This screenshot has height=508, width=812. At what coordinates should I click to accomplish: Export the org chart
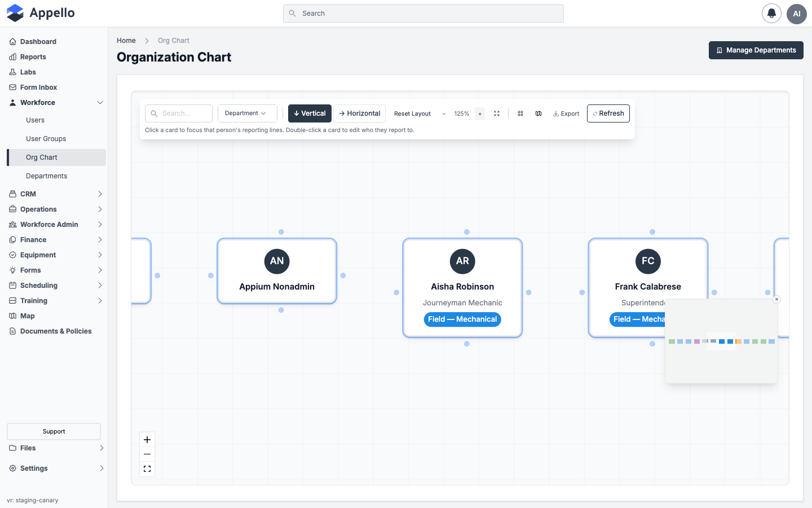566,113
